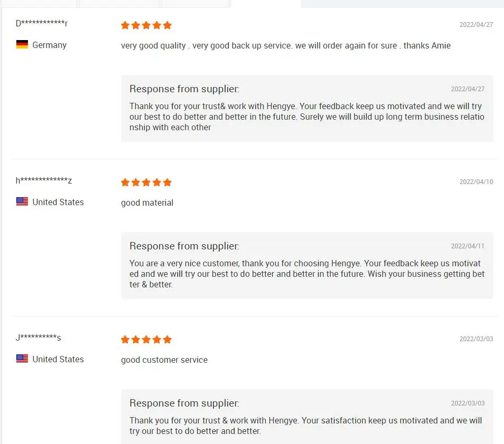Select the fifth star of the Germany review
The image size is (504, 444).
[x=167, y=25]
